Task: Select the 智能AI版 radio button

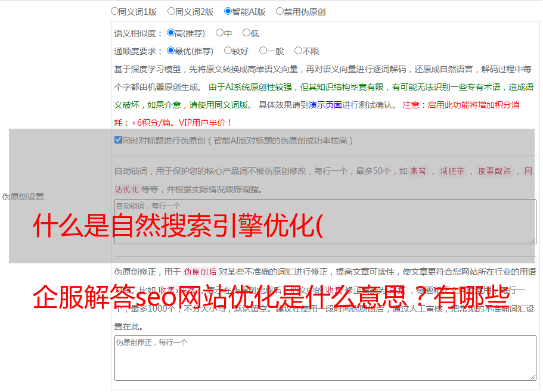Action: click(228, 11)
